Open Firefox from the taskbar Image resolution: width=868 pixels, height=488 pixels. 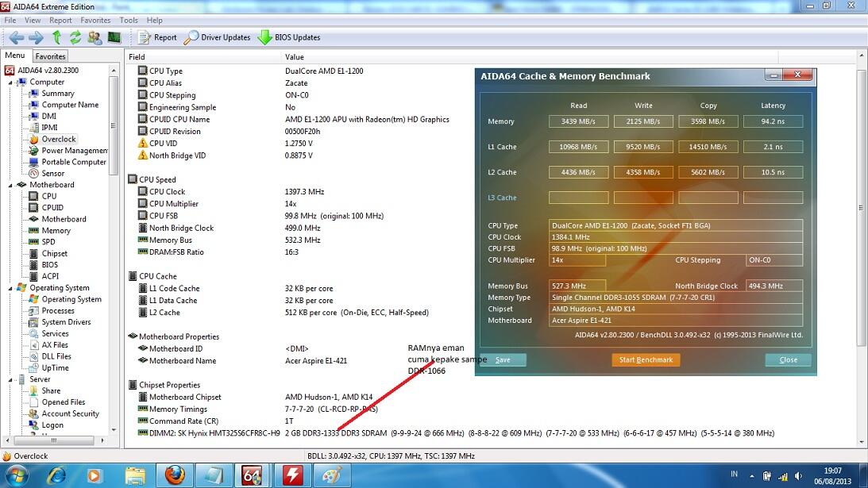tap(176, 475)
